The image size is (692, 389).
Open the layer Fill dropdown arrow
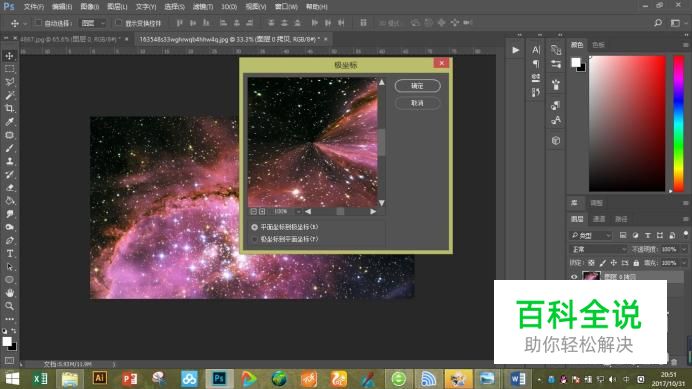(684, 263)
